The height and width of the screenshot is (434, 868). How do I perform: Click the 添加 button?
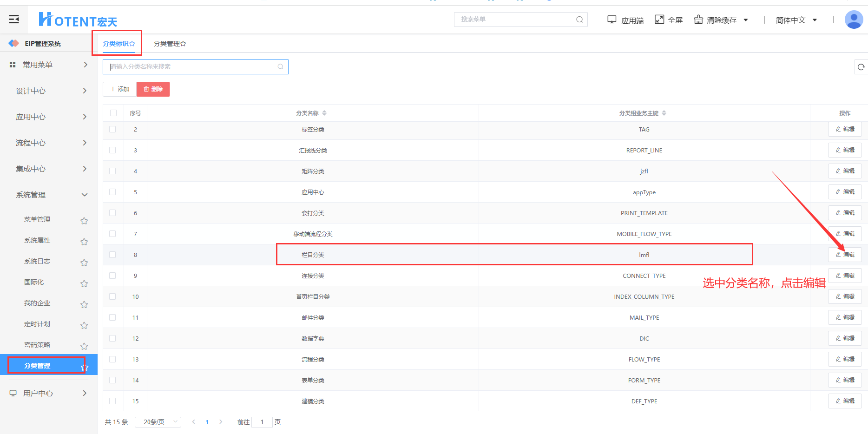tap(119, 89)
